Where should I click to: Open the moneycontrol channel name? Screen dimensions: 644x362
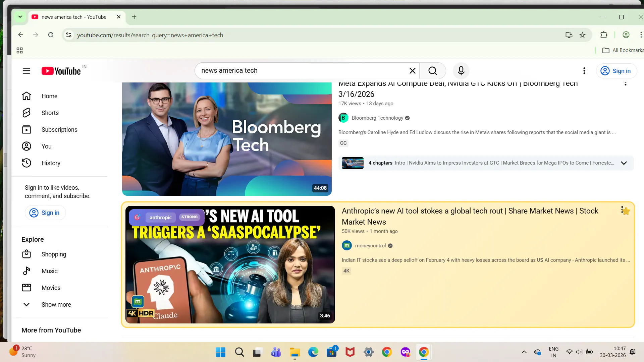[370, 246]
